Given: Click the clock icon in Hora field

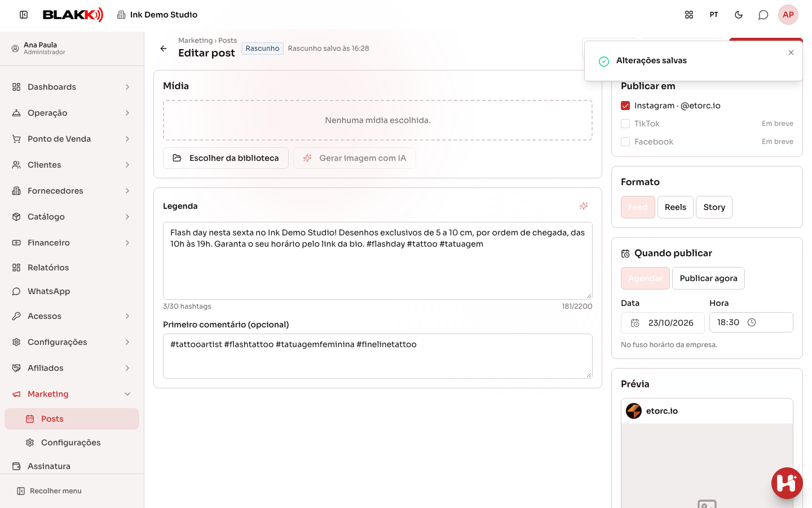Looking at the screenshot, I should point(752,322).
